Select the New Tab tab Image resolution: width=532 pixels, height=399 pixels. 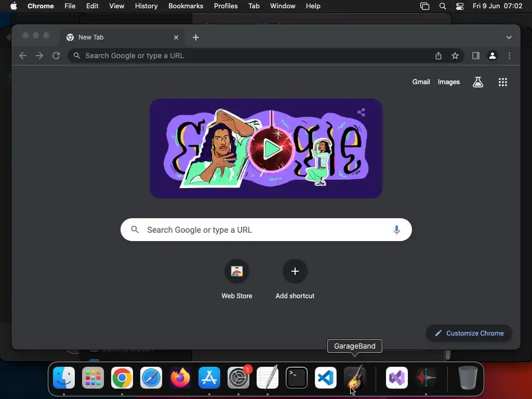pyautogui.click(x=123, y=37)
